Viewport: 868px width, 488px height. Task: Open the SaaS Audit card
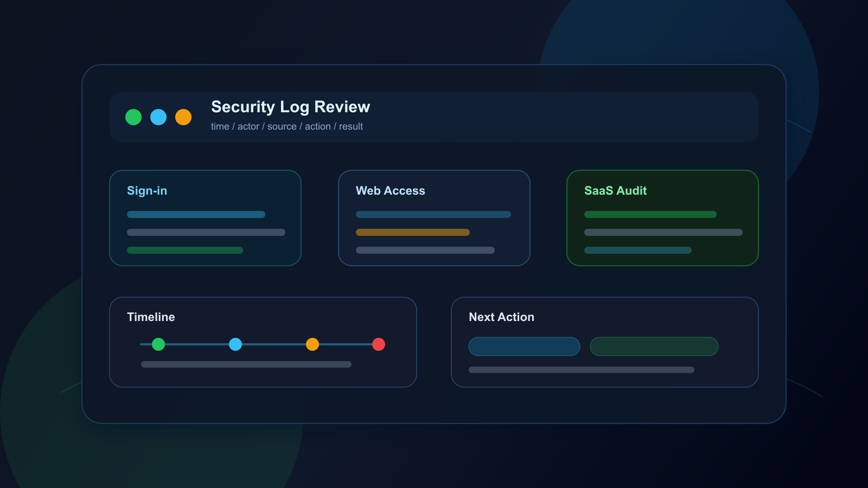coord(662,218)
